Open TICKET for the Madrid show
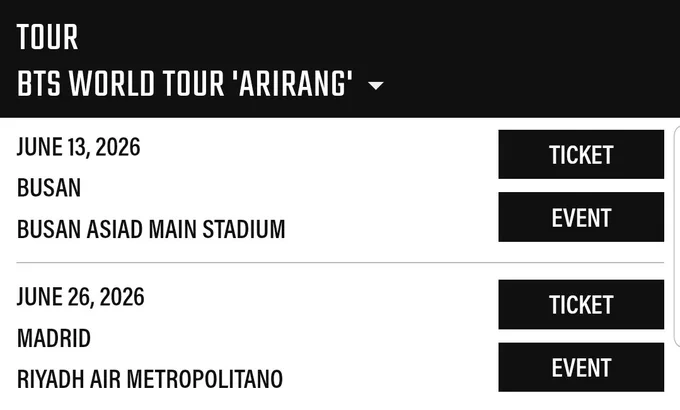The width and height of the screenshot is (680, 410). 581,305
